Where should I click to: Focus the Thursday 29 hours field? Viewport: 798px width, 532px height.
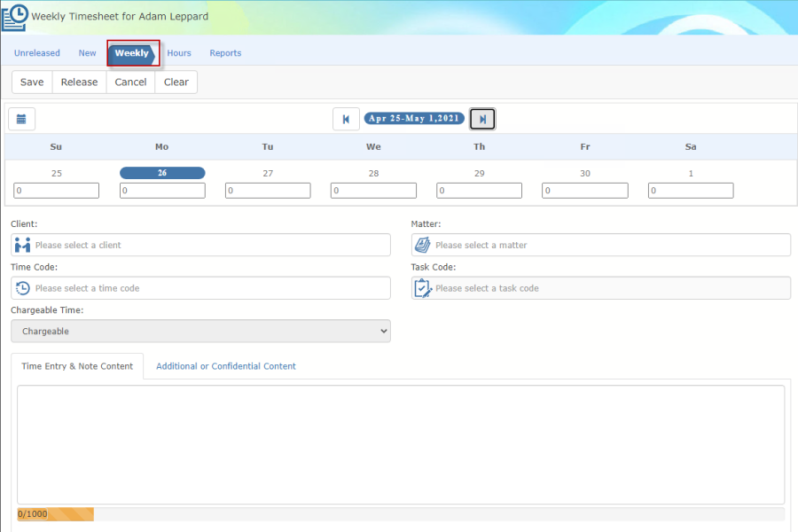point(480,191)
